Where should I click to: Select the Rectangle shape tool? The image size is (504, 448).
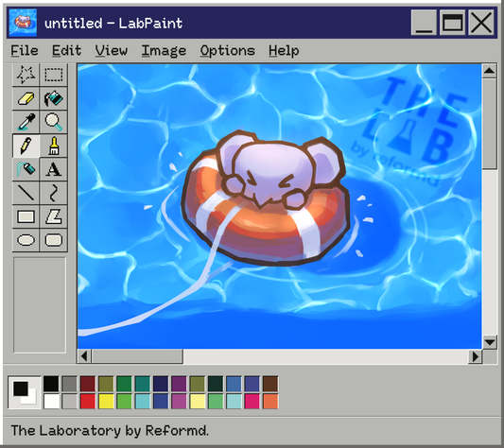(x=26, y=216)
